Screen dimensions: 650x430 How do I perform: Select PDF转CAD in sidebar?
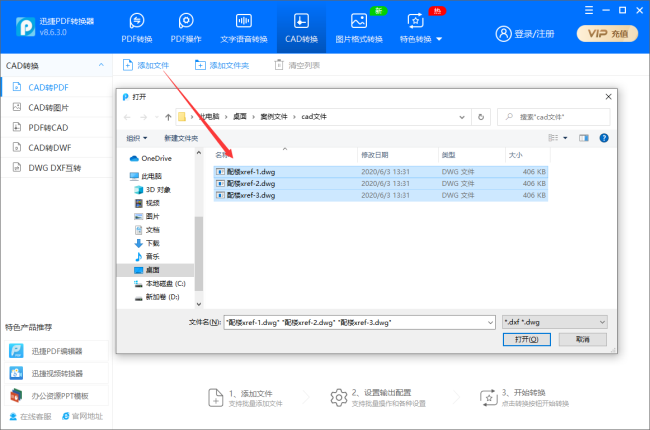[56, 128]
